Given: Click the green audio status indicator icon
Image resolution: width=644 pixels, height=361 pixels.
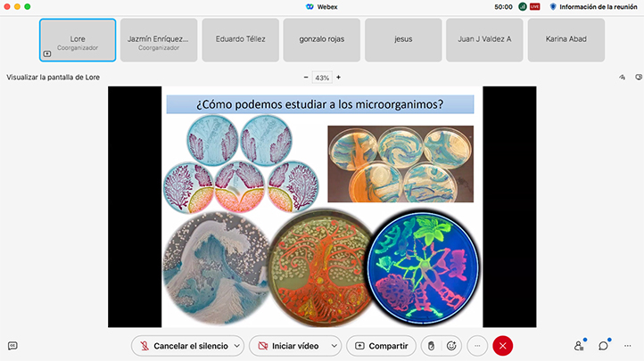Looking at the screenshot, I should [523, 6].
